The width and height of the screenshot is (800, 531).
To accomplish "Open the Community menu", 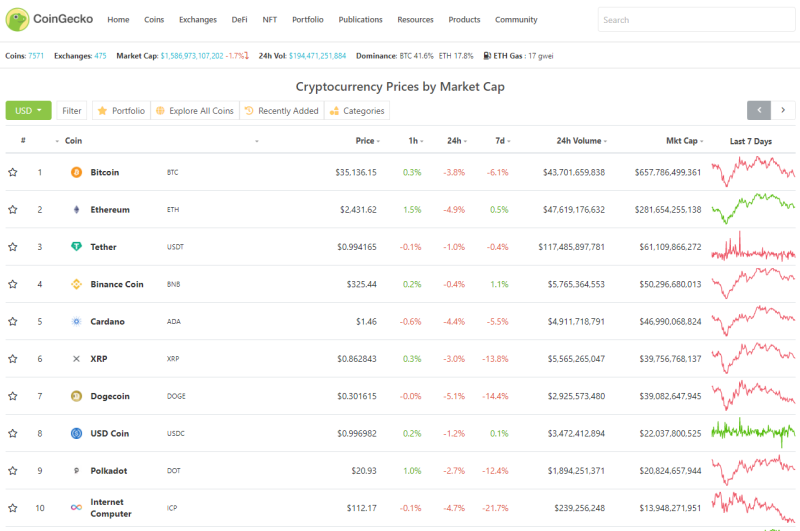I will (x=516, y=19).
